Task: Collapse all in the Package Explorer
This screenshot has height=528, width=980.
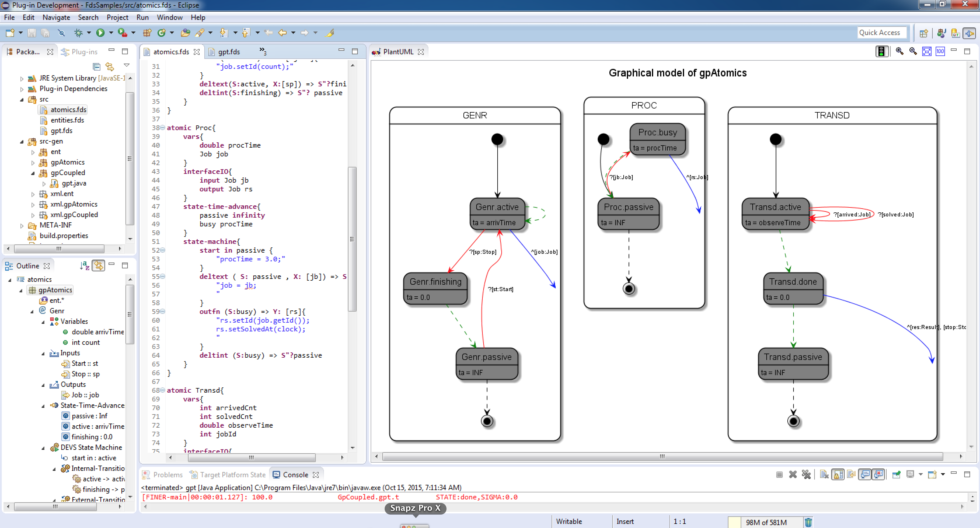Action: pyautogui.click(x=97, y=67)
